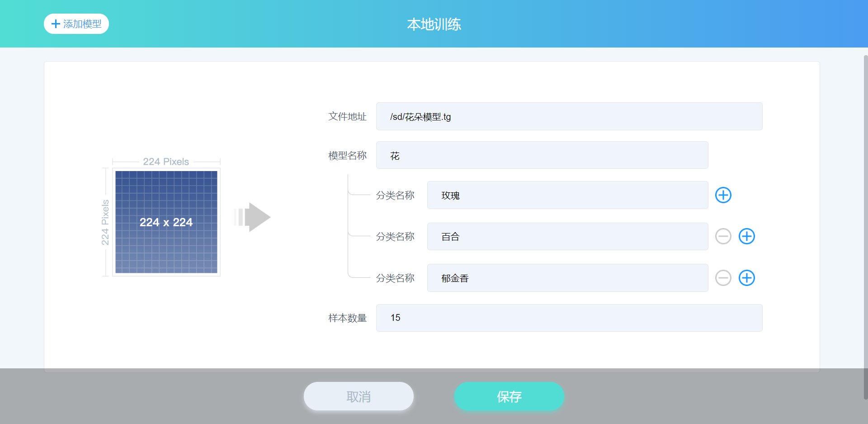Click the 分类名称 label beside 百合
Screen dimensions: 868x424
[x=395, y=236]
